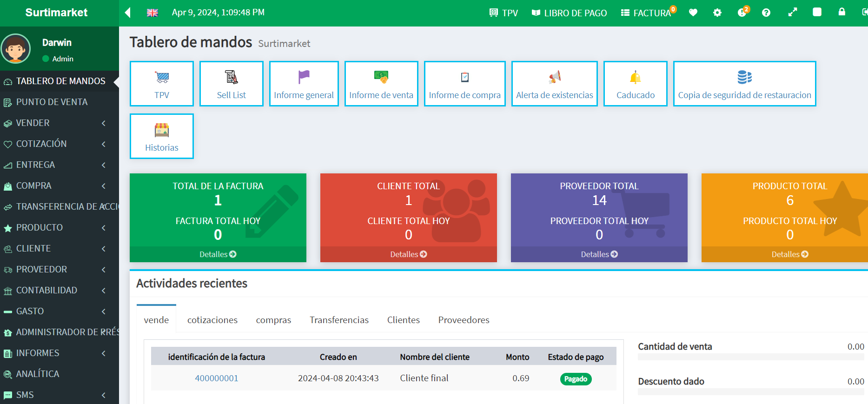This screenshot has height=404, width=868.
Task: Open the Alerta de existencias shortcut tile
Action: [554, 84]
